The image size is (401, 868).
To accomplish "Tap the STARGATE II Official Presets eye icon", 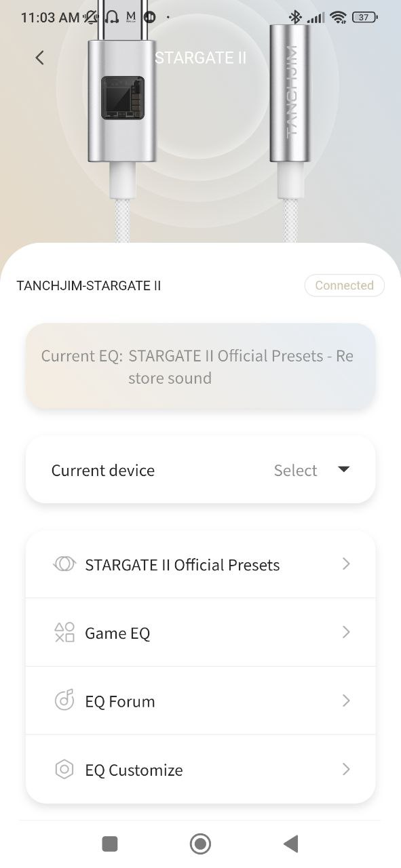I will [x=64, y=564].
